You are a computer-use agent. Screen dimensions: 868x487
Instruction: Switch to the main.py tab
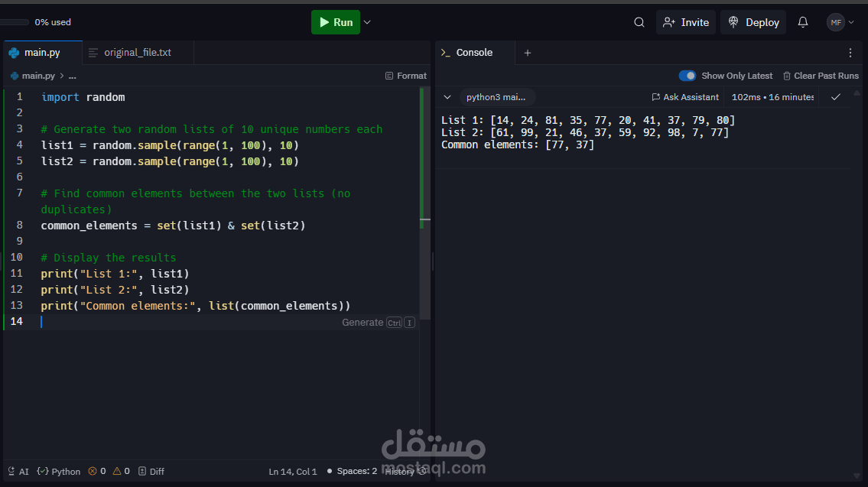coord(42,53)
